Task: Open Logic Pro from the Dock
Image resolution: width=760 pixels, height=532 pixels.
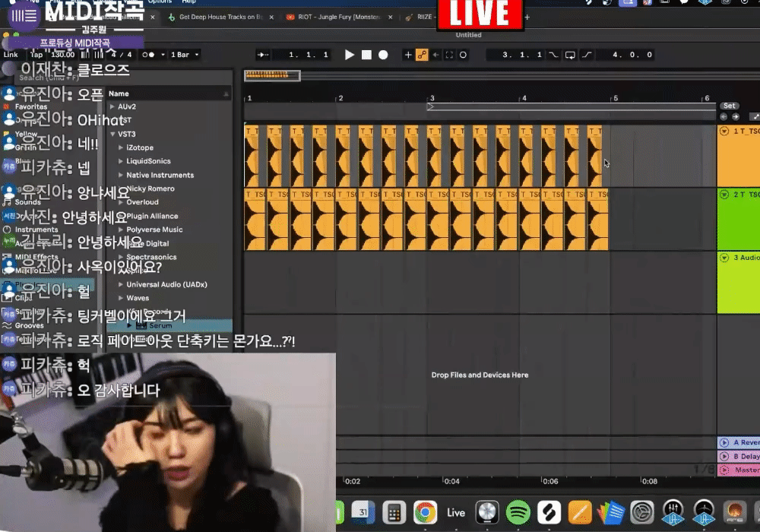Action: click(x=487, y=512)
